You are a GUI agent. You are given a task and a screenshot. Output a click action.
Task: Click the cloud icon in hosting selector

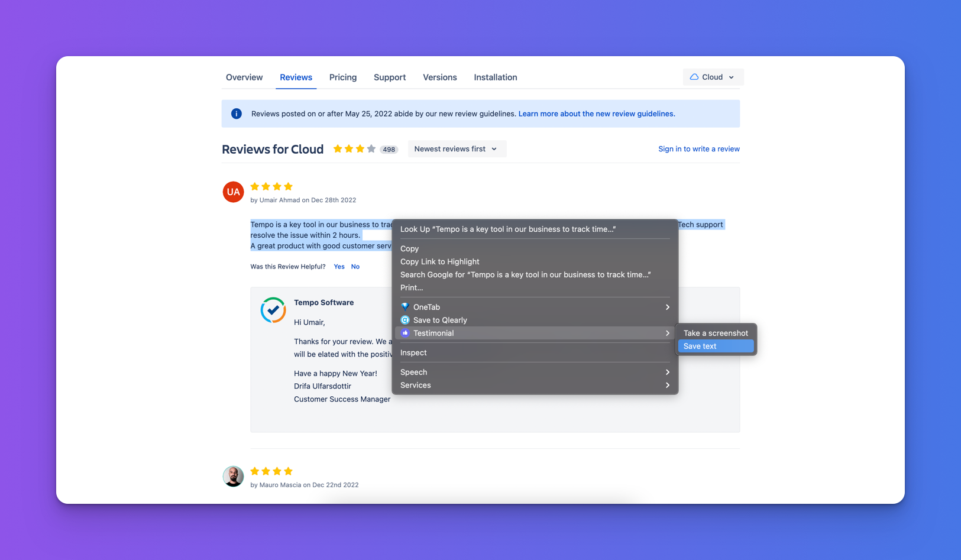click(x=694, y=77)
